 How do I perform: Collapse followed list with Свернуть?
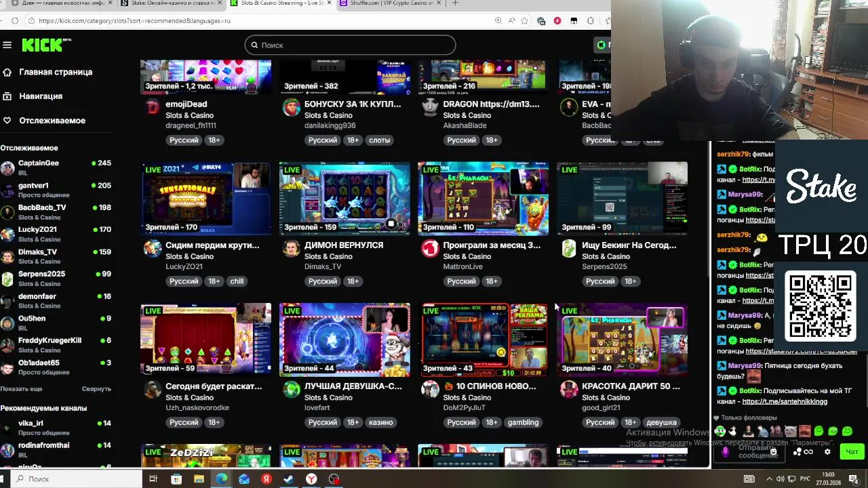[96, 389]
